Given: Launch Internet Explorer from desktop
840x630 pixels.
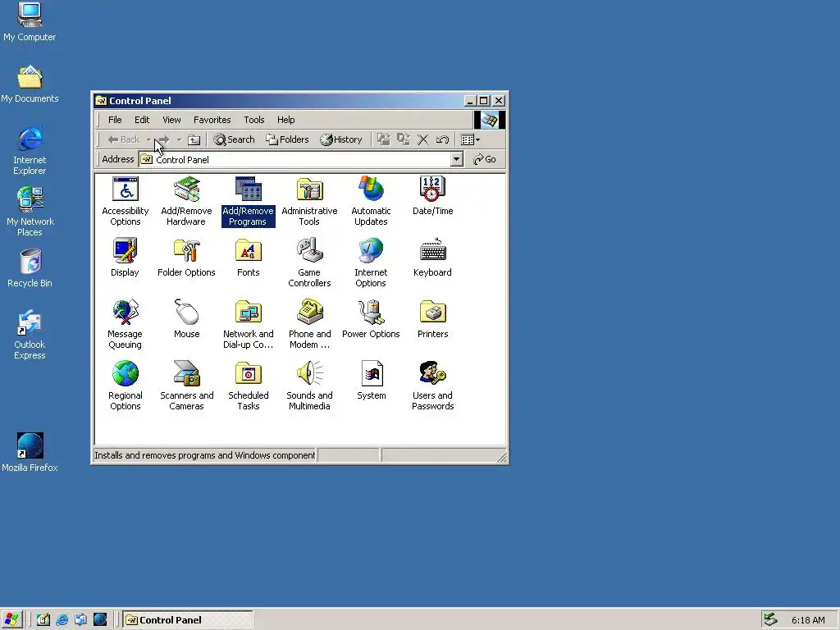Looking at the screenshot, I should coord(30,151).
